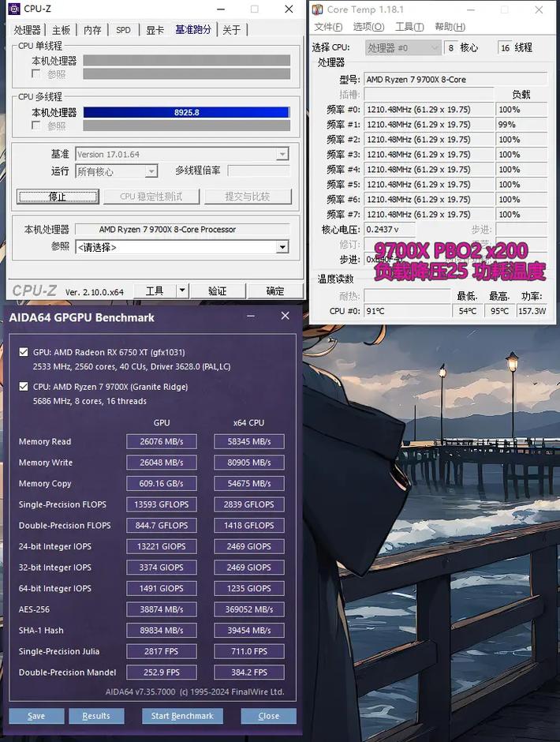Click the blue multi-thread score bar 8925.8
Image resolution: width=560 pixels, height=742 pixels.
[186, 113]
